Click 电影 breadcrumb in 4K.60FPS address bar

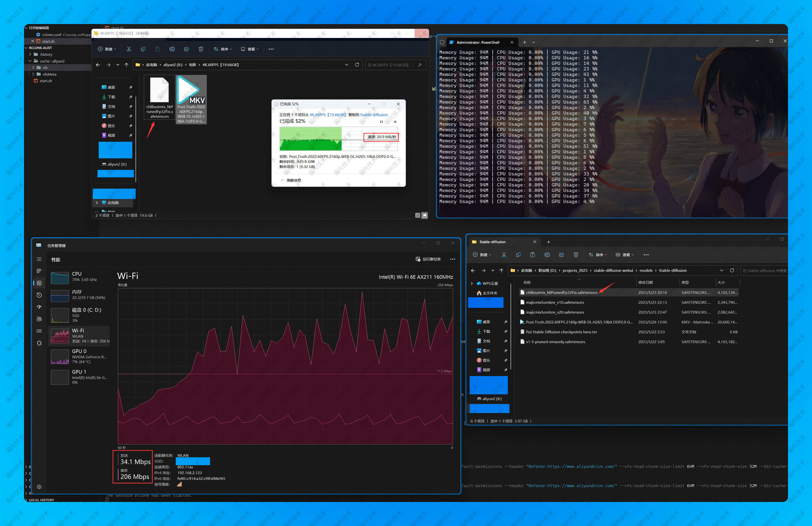coord(192,65)
